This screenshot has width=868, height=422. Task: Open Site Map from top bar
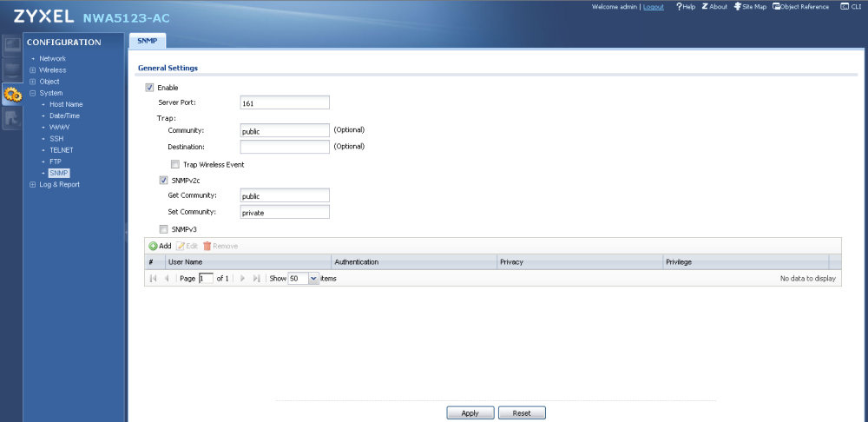coord(750,7)
